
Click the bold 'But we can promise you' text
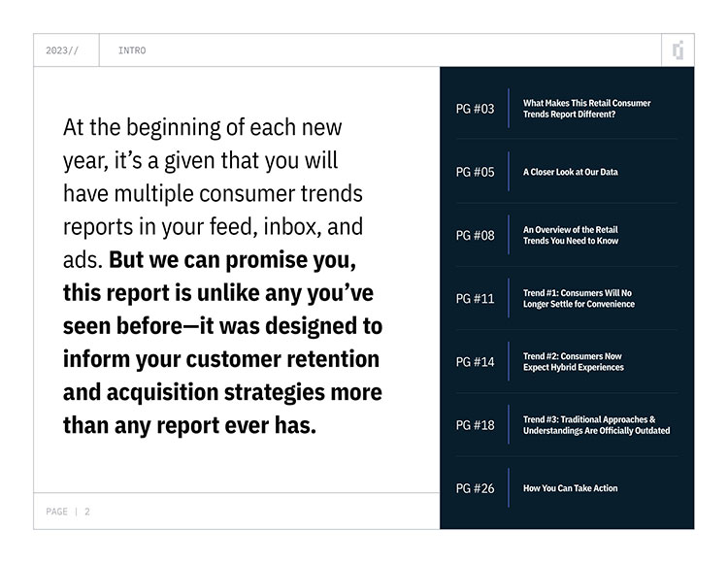click(x=232, y=260)
